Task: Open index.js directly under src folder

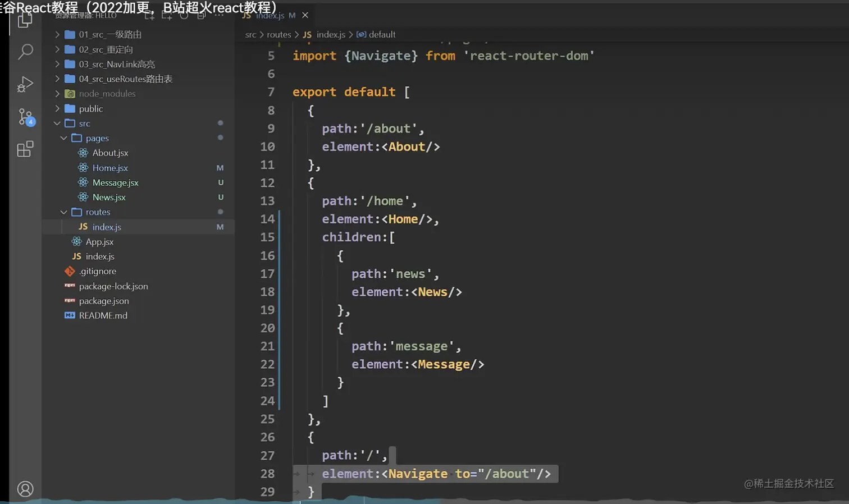Action: pyautogui.click(x=100, y=256)
